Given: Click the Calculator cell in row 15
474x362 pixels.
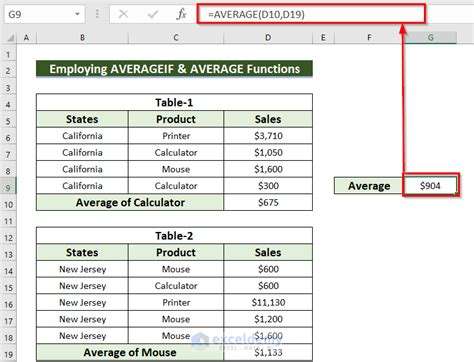Looking at the screenshot, I should [x=176, y=286].
